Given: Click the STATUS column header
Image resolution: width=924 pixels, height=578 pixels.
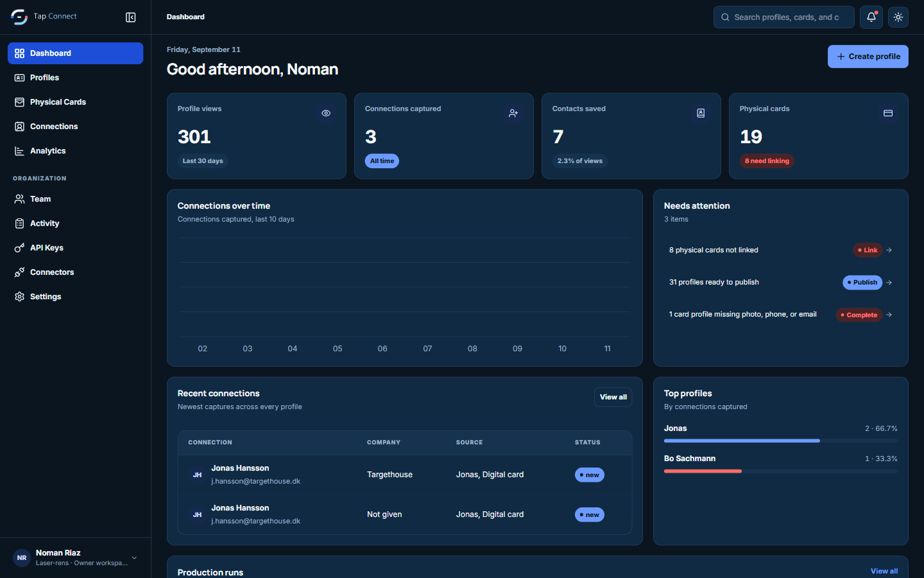Looking at the screenshot, I should coord(588,442).
